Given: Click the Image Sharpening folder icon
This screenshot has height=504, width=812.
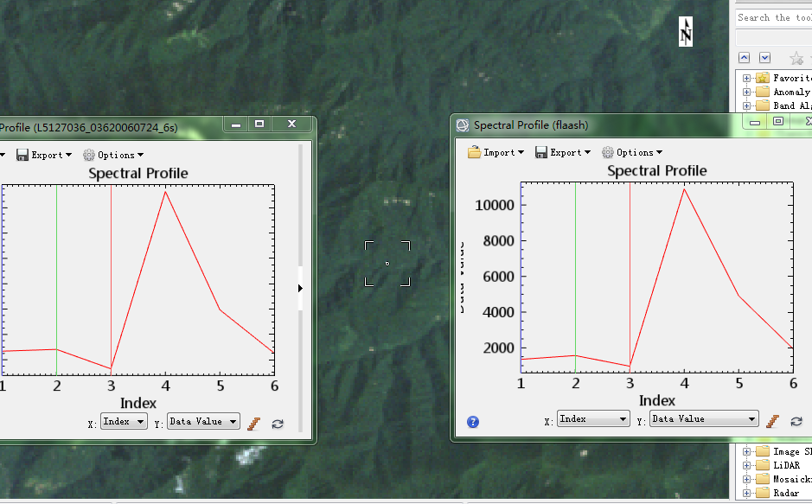Looking at the screenshot, I should click(x=763, y=452).
